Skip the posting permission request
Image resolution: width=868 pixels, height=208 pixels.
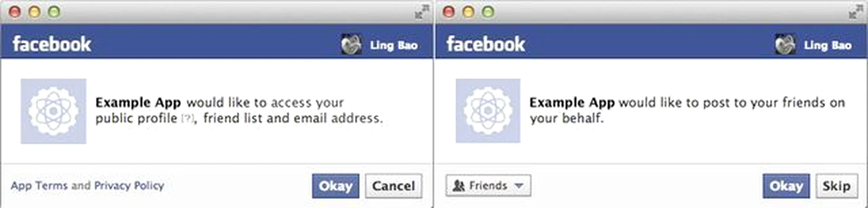tap(837, 186)
